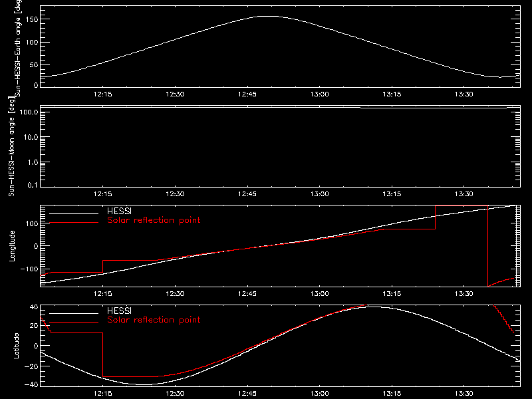532x399 pixels.
Task: Click the Sun-HESSI-Moon angle [deg] axis title
Action: pos(11,146)
